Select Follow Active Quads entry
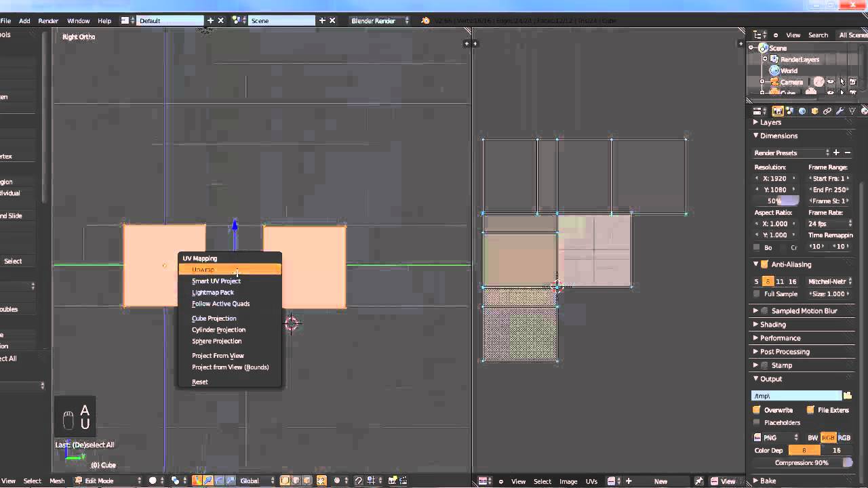868x488 pixels. tap(230, 304)
